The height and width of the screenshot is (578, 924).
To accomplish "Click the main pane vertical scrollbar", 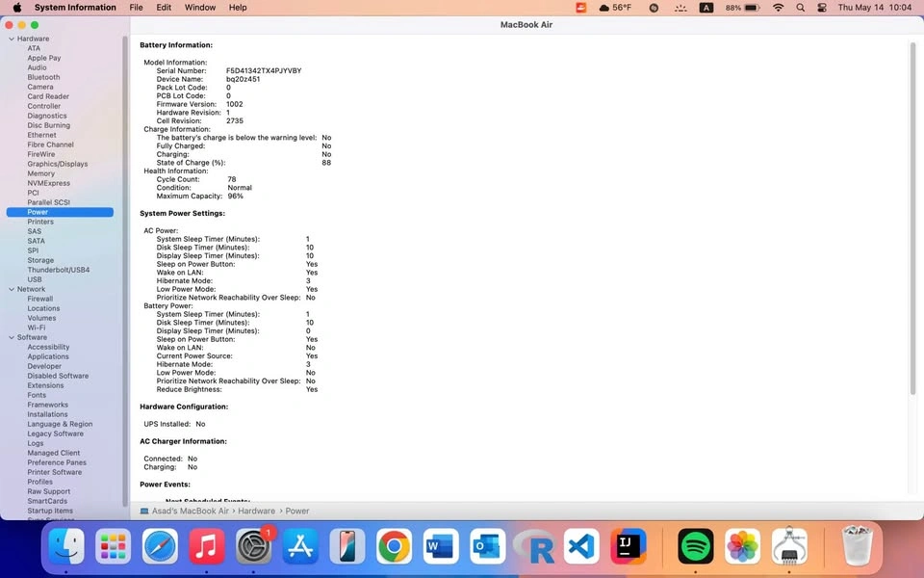I will click(x=912, y=219).
